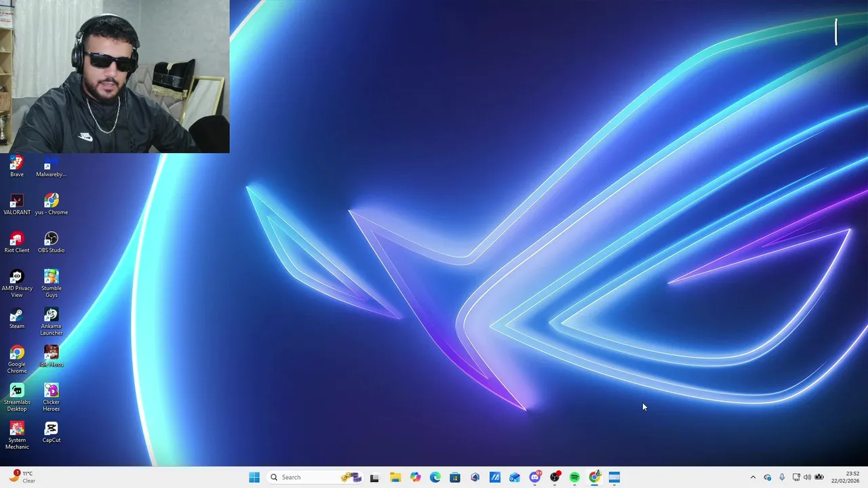
Task: Select the Stumble Guys desktop icon
Action: [51, 283]
